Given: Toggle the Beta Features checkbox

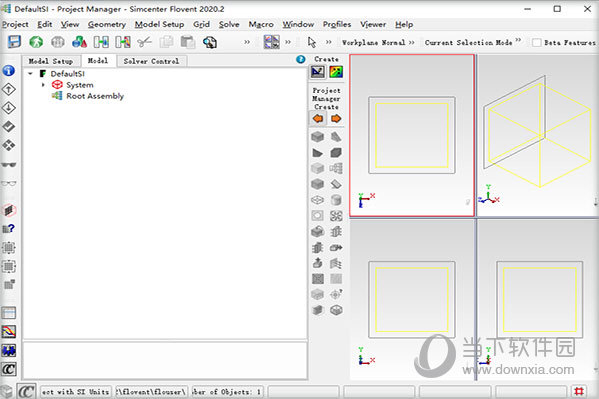Looking at the screenshot, I should click(x=536, y=42).
